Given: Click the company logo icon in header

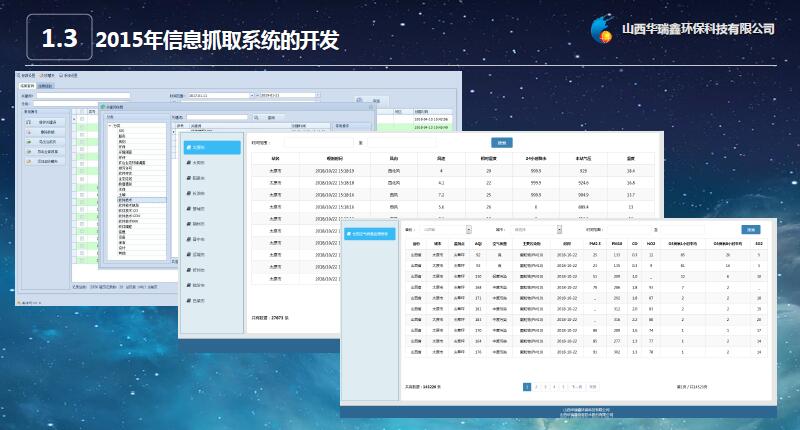Looking at the screenshot, I should [603, 28].
